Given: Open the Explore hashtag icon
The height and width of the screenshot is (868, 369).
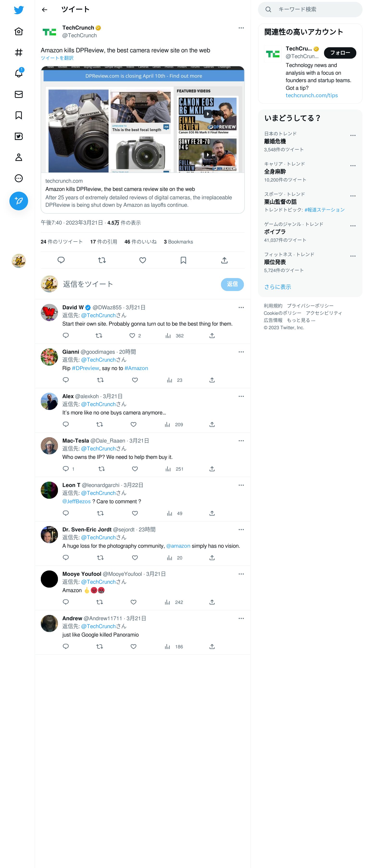Looking at the screenshot, I should coord(18,52).
